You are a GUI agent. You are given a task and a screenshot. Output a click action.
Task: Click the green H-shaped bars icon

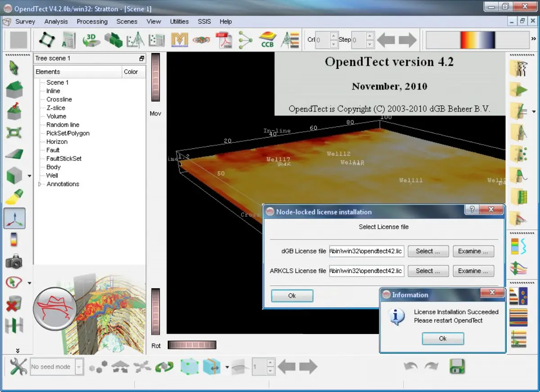(14, 326)
